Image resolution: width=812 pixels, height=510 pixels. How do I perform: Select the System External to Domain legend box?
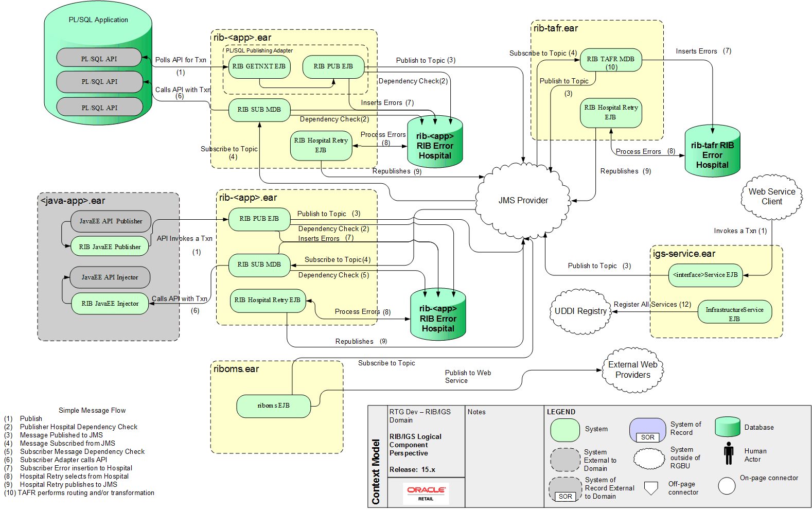point(565,460)
